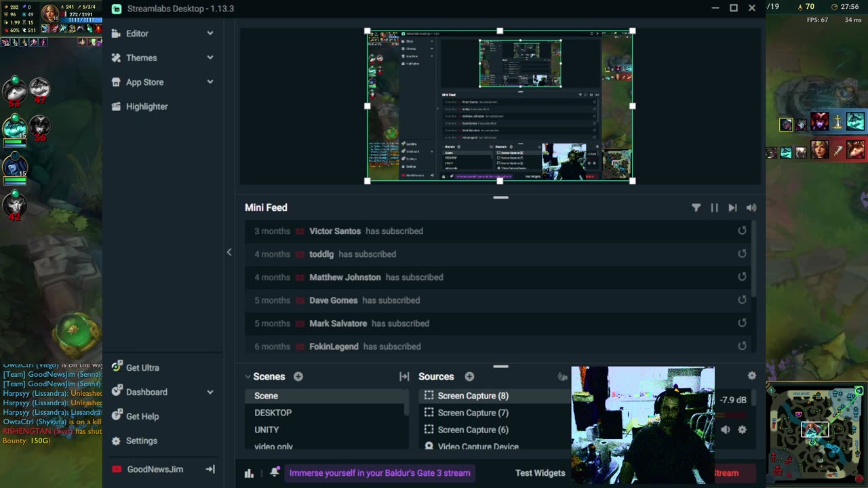868x488 pixels.
Task: Repeat alert for Victor Santos subscription
Action: click(742, 230)
